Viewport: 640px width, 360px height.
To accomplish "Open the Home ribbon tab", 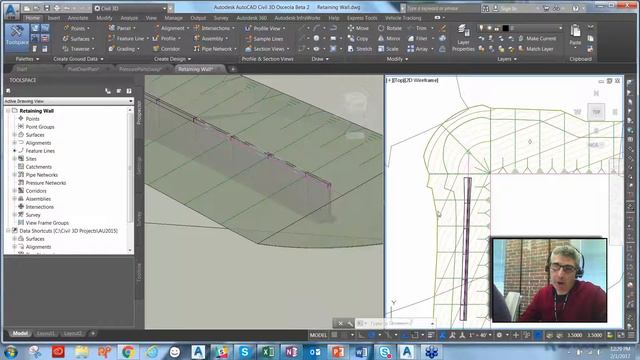I will (32, 18).
